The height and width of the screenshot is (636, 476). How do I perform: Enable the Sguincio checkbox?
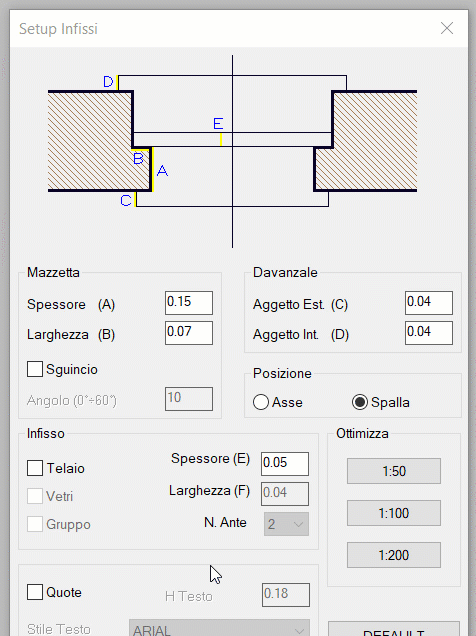[35, 369]
